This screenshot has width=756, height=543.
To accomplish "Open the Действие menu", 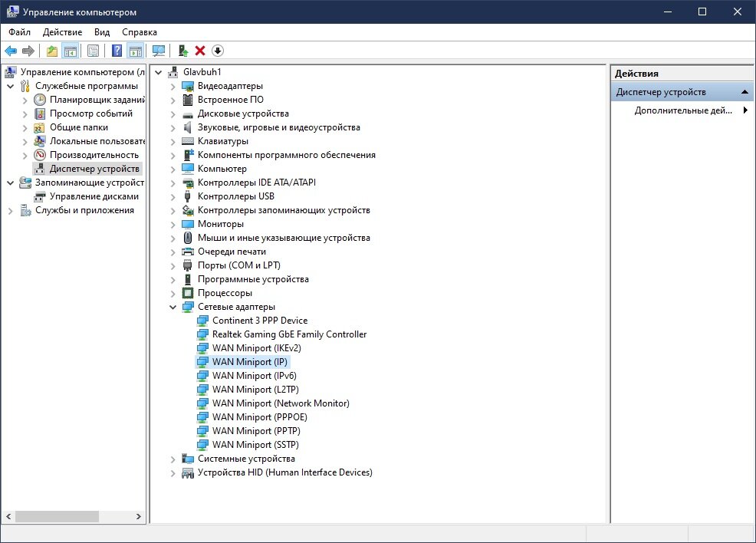I will tap(62, 32).
